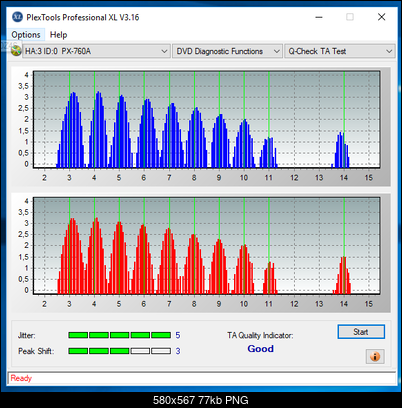Click the orange info icon button
402x408 pixels.
click(375, 356)
